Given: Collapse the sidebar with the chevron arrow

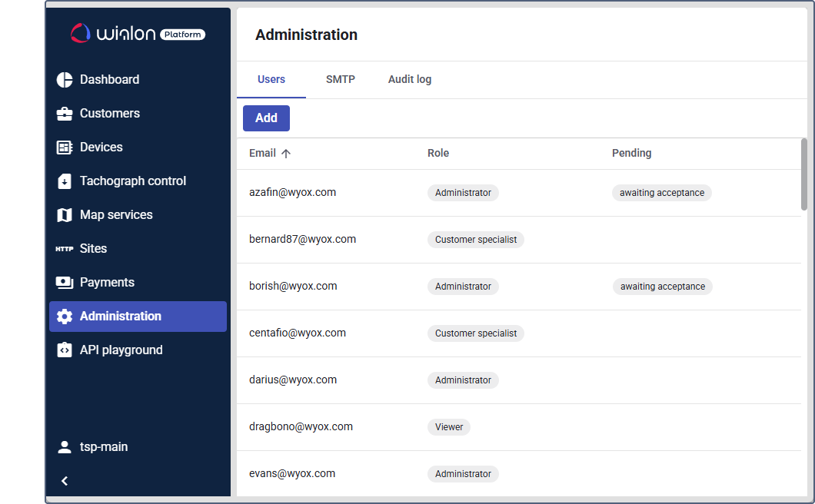Looking at the screenshot, I should [x=65, y=481].
